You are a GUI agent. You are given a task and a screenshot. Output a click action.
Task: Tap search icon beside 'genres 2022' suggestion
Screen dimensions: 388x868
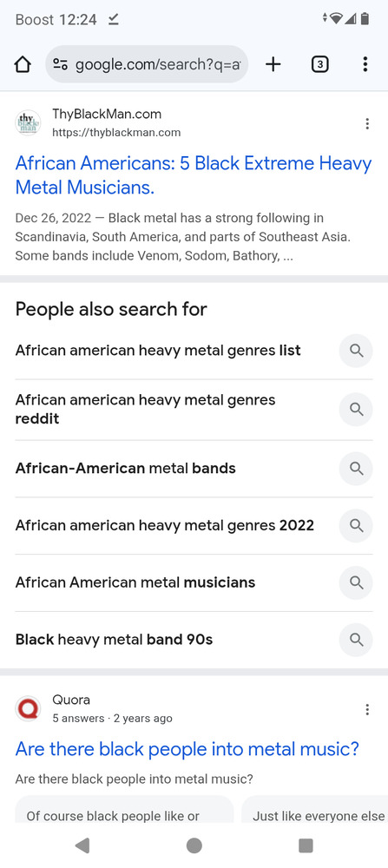click(x=356, y=525)
